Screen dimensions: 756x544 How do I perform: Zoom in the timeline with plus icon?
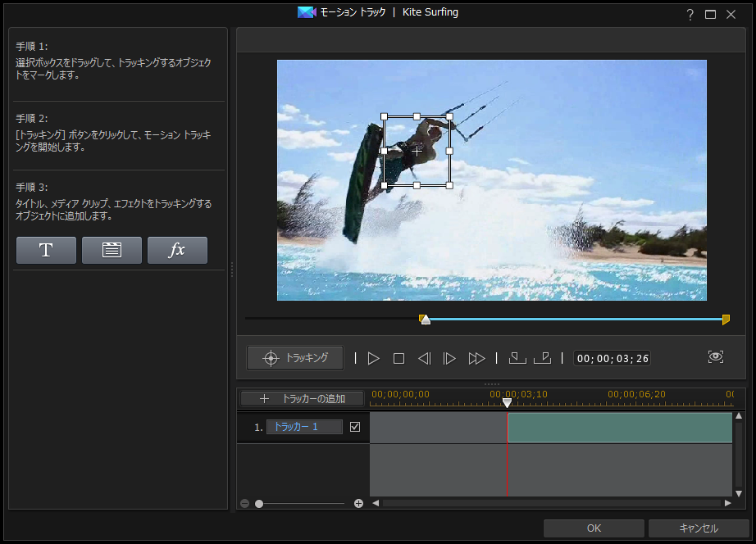point(358,503)
